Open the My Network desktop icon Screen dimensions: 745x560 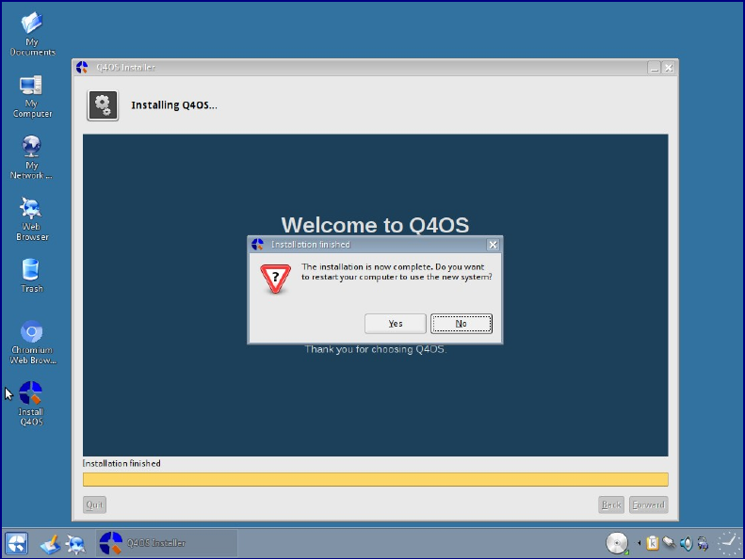pos(31,158)
